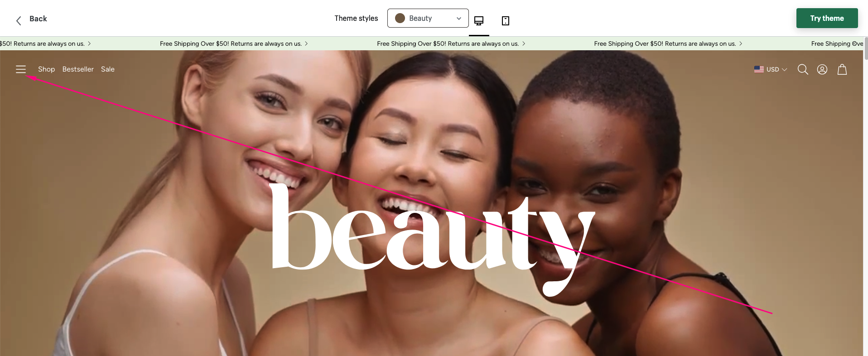Click the Back arrow icon

pyautogui.click(x=19, y=20)
